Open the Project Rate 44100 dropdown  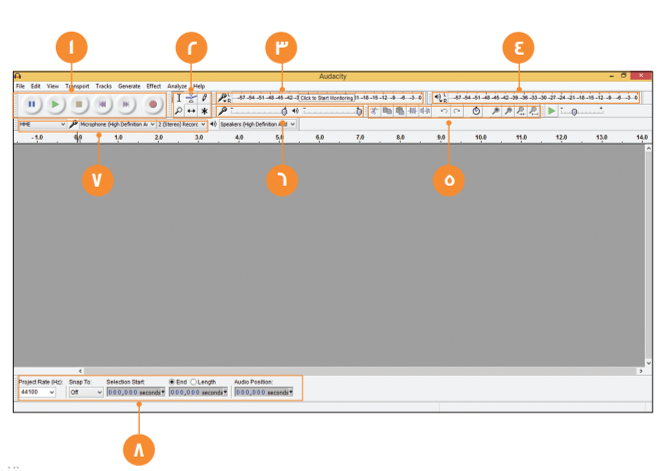37,392
